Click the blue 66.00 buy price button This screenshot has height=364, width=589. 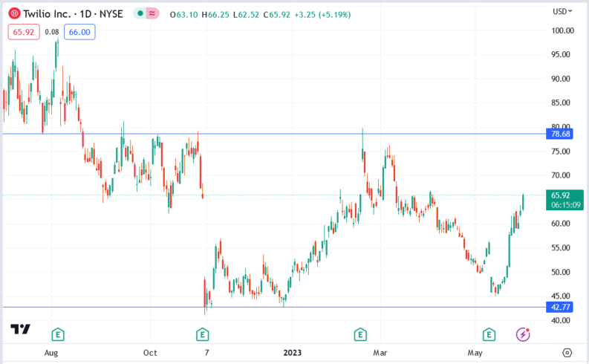pos(79,32)
